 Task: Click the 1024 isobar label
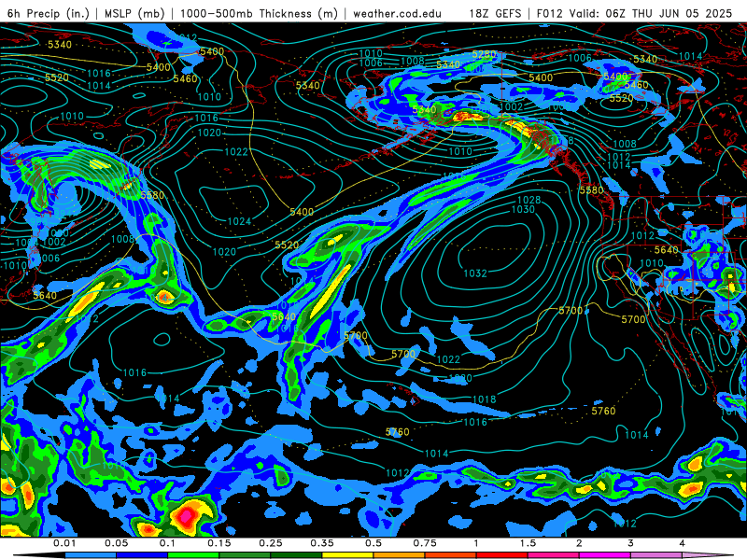[x=239, y=221]
